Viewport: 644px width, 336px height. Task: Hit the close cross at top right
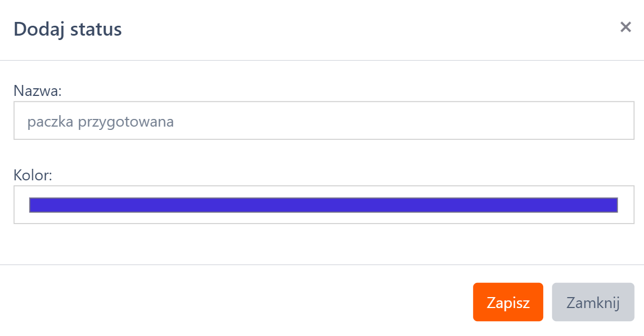625,27
